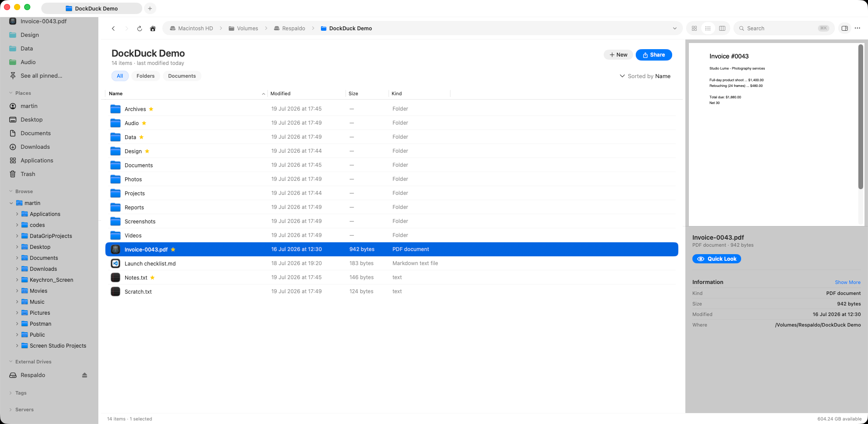
Task: Expand the Tags section
Action: (11, 393)
